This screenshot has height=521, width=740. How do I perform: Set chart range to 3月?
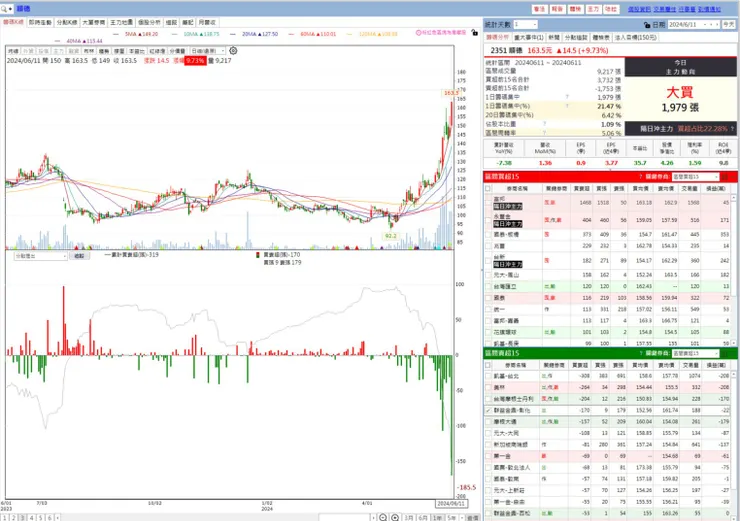tap(409, 518)
